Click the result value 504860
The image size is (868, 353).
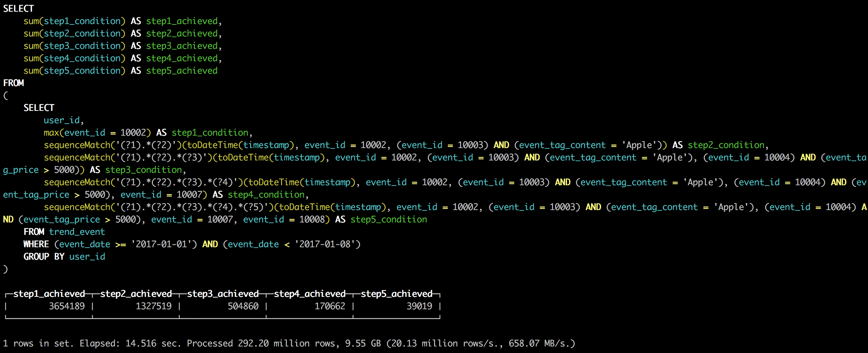243,306
